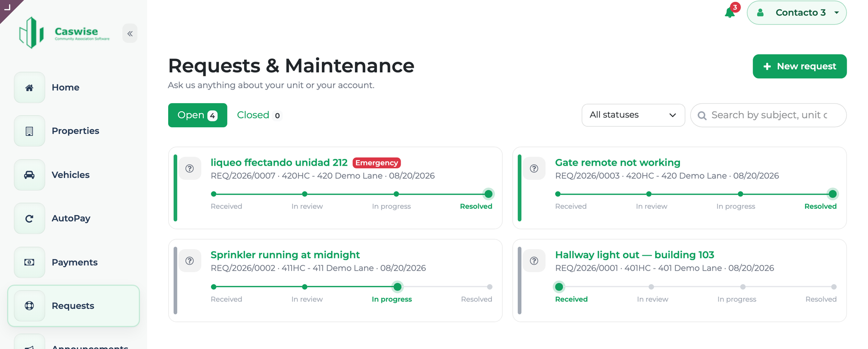
Task: Click Closed tab count badge 0
Action: tap(277, 115)
